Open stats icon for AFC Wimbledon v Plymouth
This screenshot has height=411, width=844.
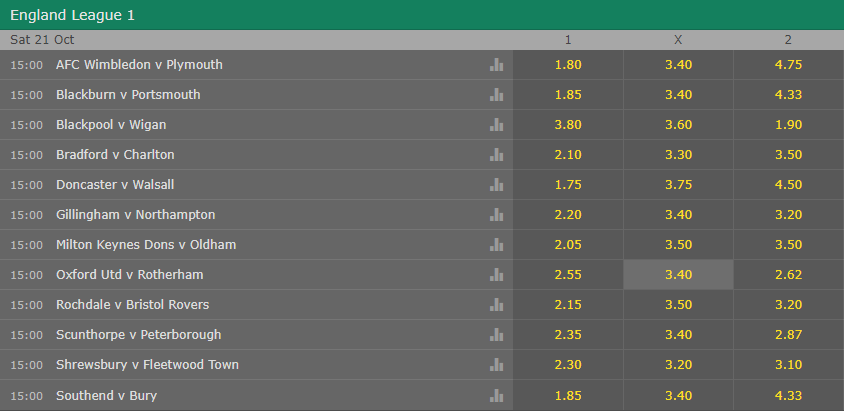click(x=496, y=65)
